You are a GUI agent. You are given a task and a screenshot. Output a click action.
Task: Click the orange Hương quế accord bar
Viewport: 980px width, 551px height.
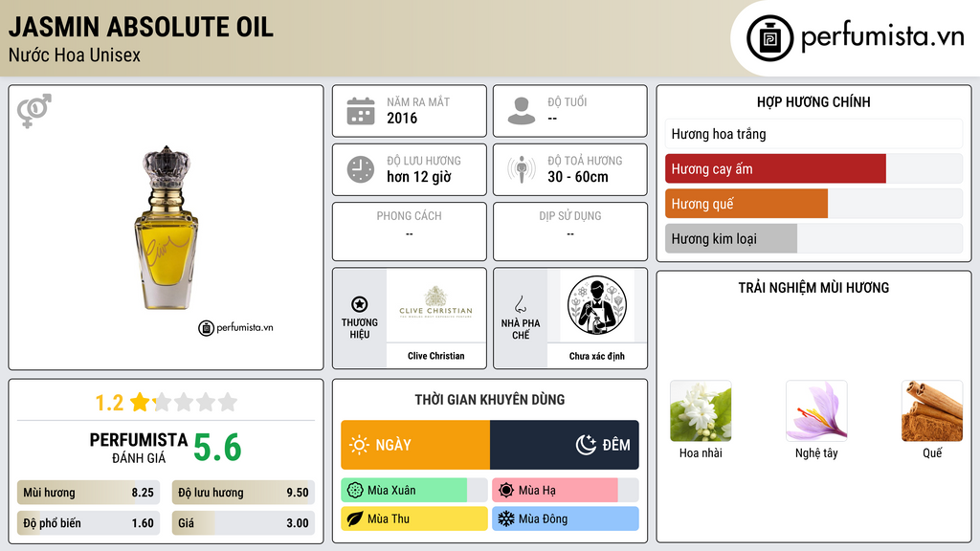tap(746, 204)
